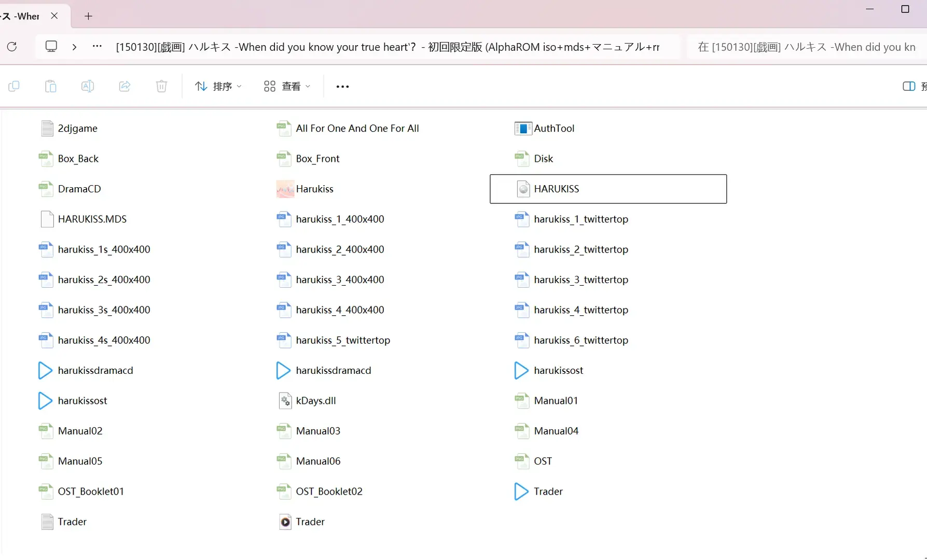Toggle the preview pane icon
Image resolution: width=927 pixels, height=560 pixels.
(x=909, y=86)
